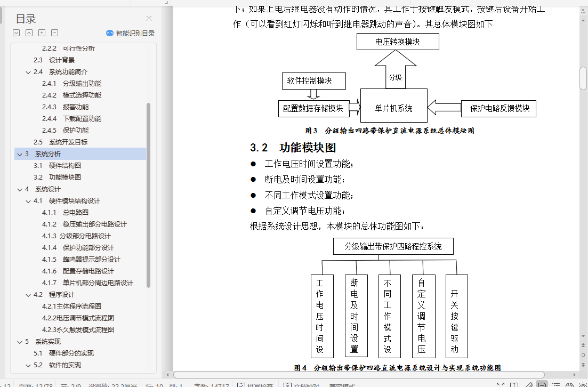Screen dimensions: 588x387
Task: Click the 分级输出带保护四路程控系统 box
Action: tap(393, 246)
